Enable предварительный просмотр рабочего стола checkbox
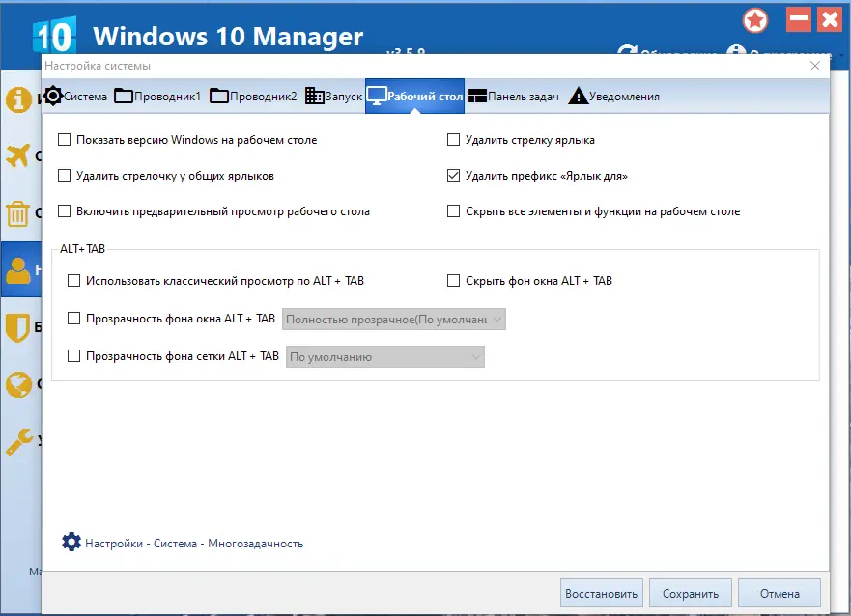The image size is (851, 616). click(x=64, y=210)
